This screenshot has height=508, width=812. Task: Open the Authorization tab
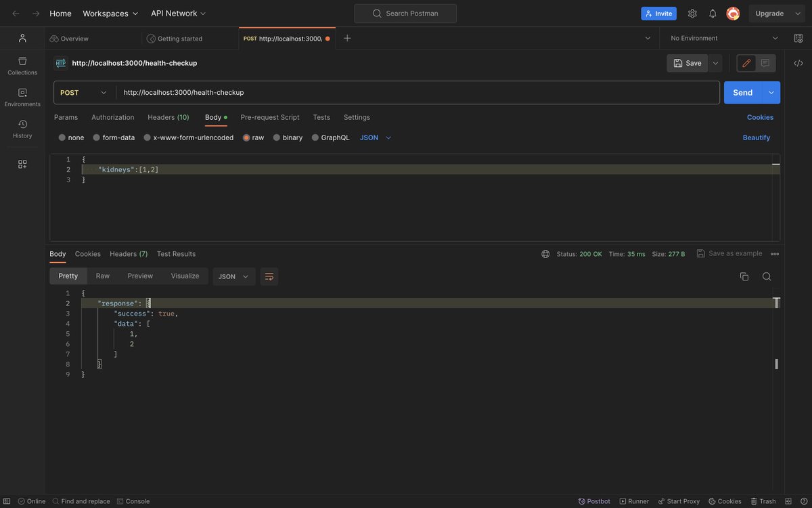pos(113,117)
